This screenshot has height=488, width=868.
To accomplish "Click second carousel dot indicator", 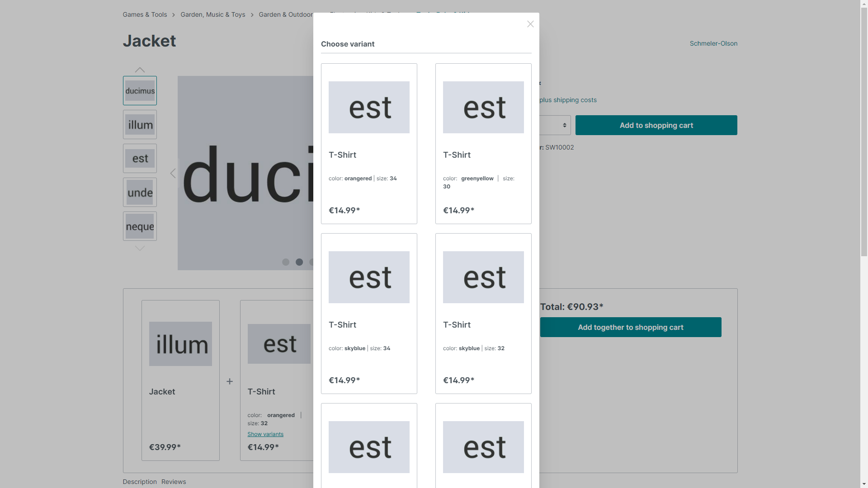I will 299,262.
